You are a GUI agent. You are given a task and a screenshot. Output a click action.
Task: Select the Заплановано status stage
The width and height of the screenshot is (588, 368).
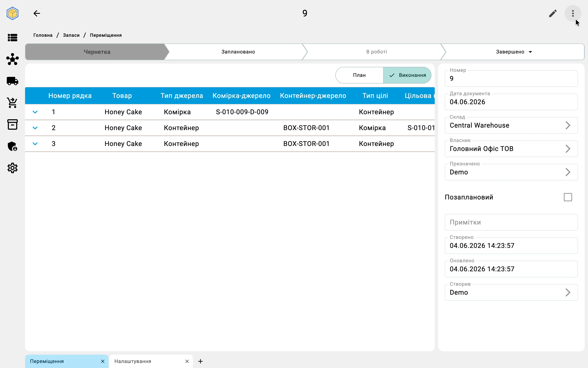tap(238, 52)
